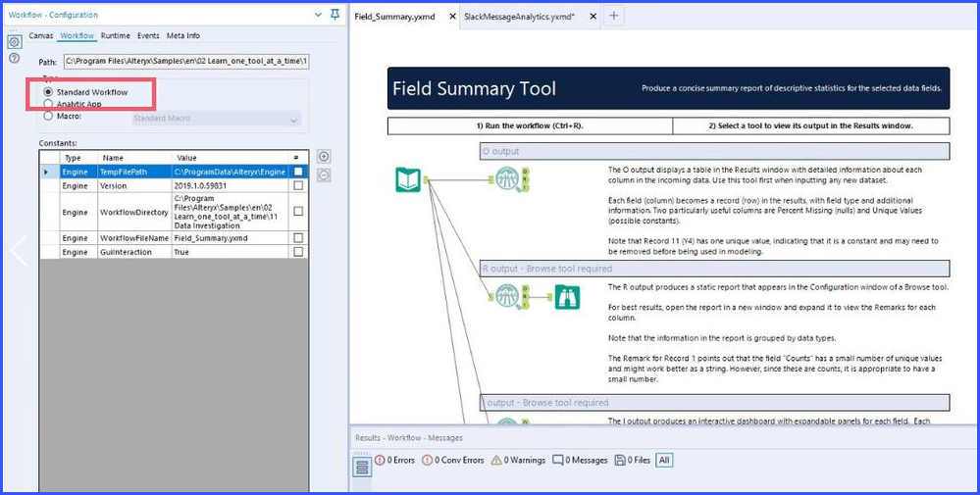Select the Field_Summary.yxmd value cell
Image resolution: width=980 pixels, height=495 pixels.
click(x=230, y=238)
